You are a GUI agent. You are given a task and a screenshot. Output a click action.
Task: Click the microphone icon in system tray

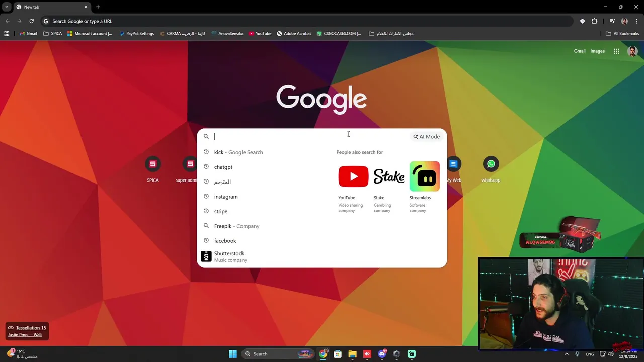577,354
